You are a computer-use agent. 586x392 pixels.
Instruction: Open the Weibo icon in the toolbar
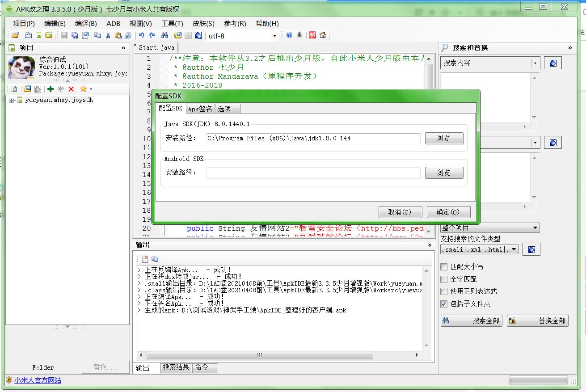pyautogui.click(x=312, y=35)
